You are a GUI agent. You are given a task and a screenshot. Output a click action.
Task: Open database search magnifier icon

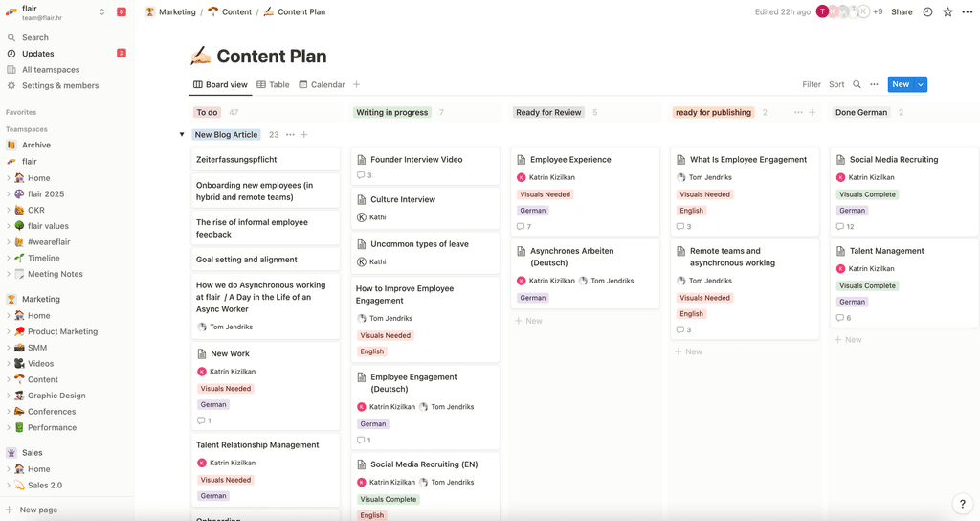857,84
